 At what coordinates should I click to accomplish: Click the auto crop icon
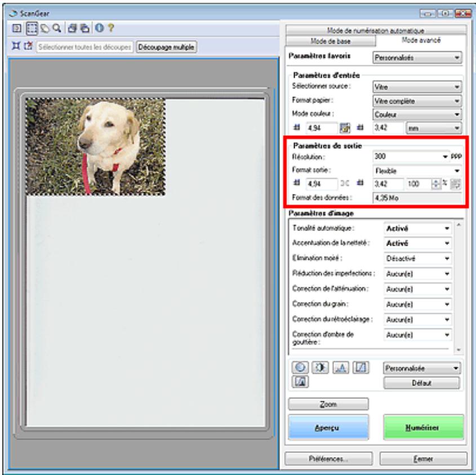(x=16, y=46)
